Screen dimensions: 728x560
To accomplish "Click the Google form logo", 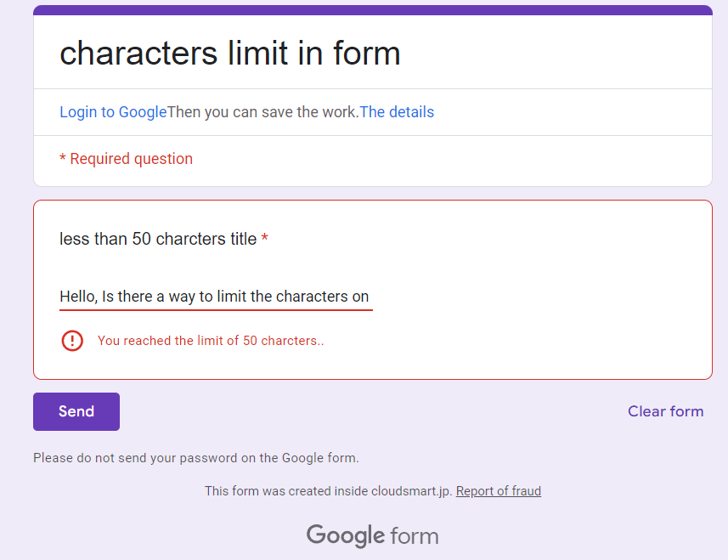I will coord(372,536).
